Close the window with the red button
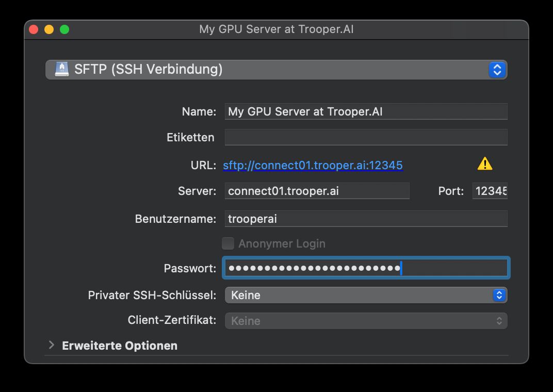 point(34,29)
